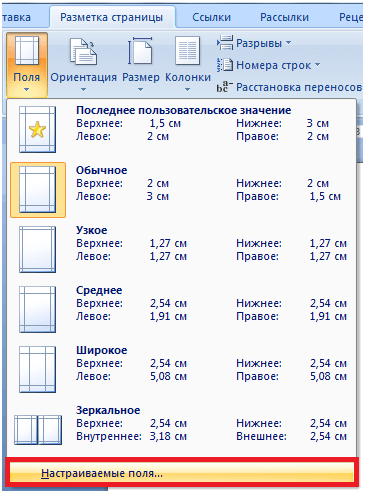365x493 pixels.
Task: Select the Зеркальное two-page thumbnail
Action: [x=38, y=430]
